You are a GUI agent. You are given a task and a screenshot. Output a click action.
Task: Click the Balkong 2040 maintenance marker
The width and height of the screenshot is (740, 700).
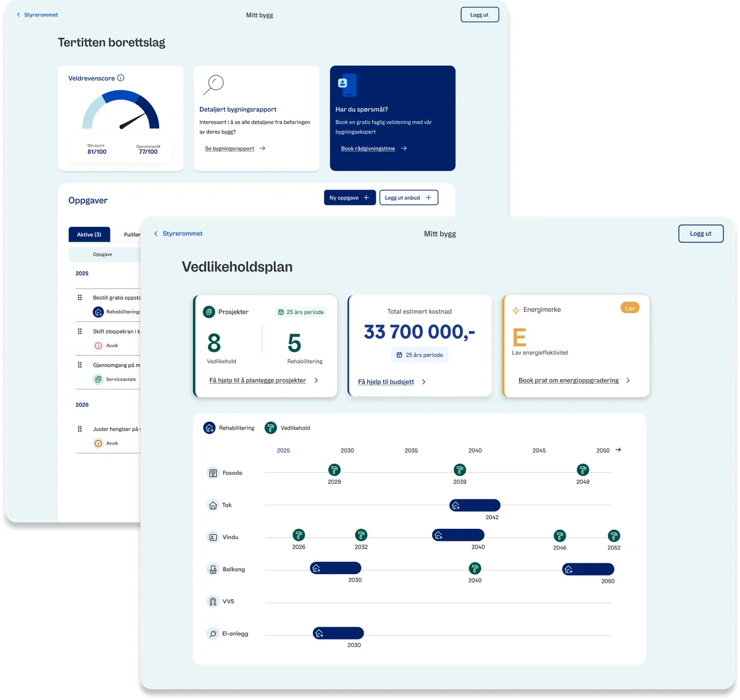click(475, 568)
